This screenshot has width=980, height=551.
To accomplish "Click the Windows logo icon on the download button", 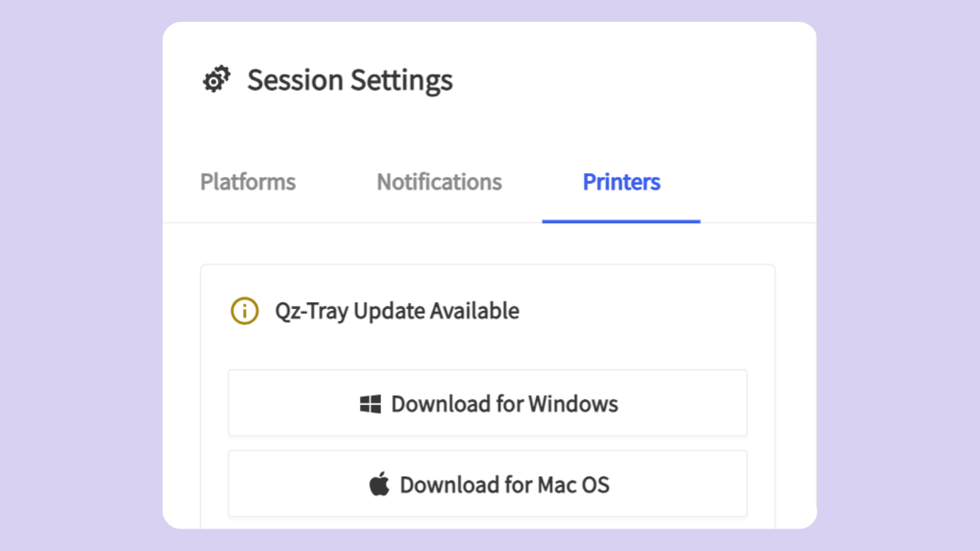I will (x=370, y=403).
